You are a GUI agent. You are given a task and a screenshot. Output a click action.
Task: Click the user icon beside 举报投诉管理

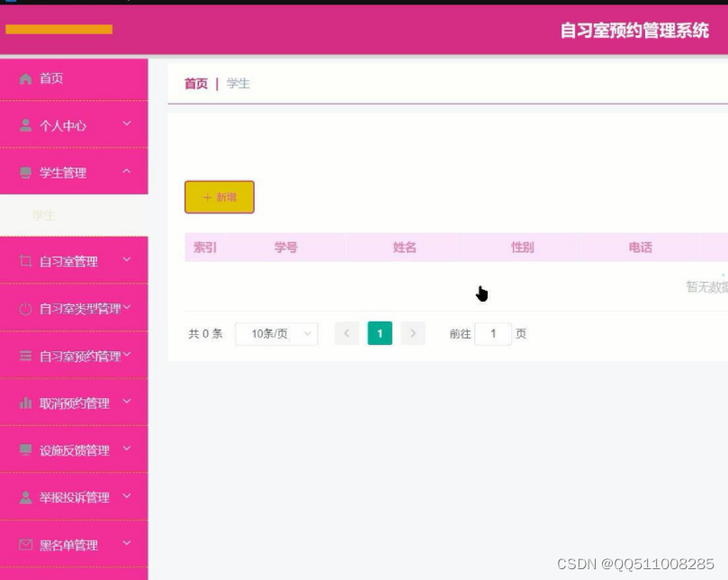(27, 497)
